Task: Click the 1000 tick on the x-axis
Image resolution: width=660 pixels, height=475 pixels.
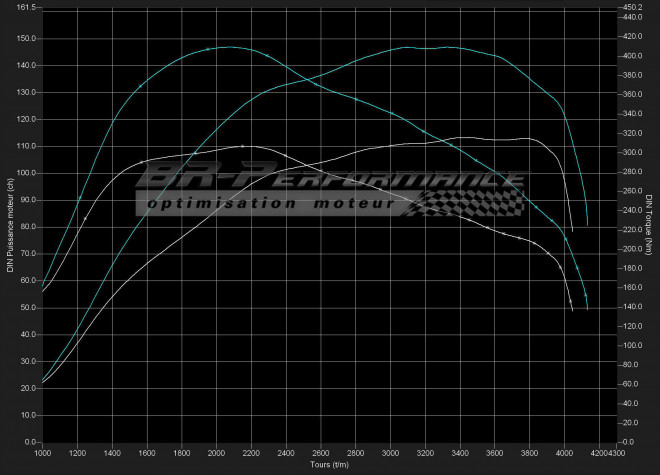Action: (x=42, y=453)
